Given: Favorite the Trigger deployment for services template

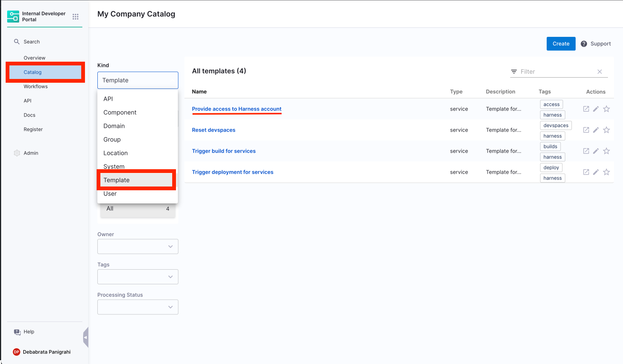Looking at the screenshot, I should [606, 172].
